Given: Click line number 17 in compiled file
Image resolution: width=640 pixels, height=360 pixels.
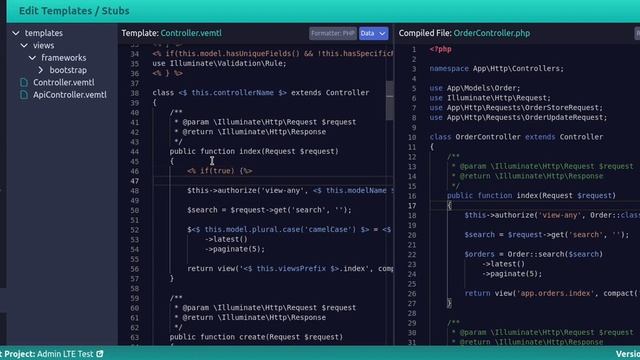Looking at the screenshot, I should coord(412,206).
